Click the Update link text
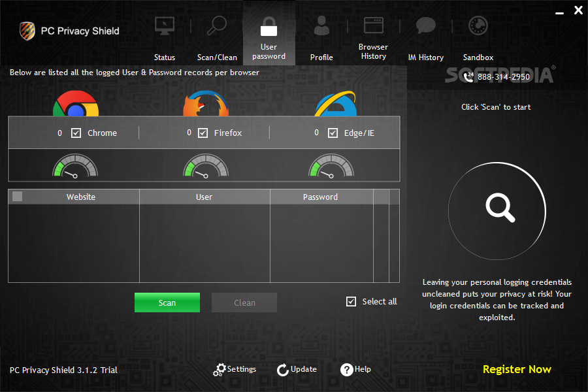Image resolution: width=588 pixels, height=392 pixels. click(303, 369)
